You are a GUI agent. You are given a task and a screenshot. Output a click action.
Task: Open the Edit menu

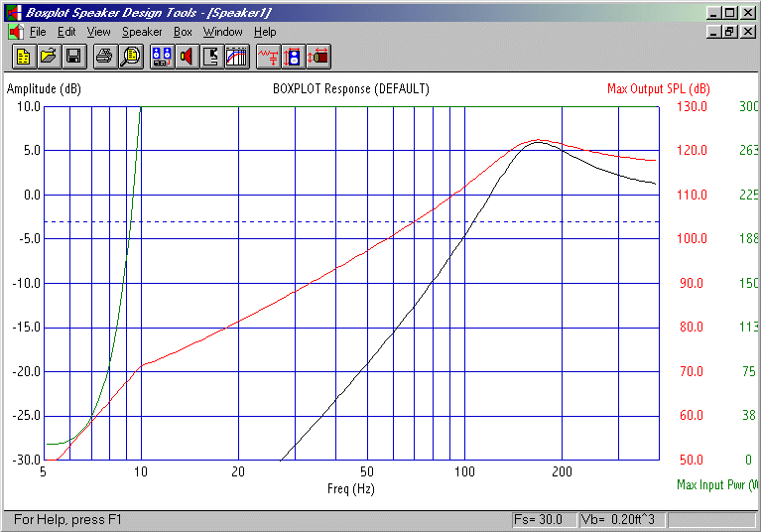coord(66,32)
